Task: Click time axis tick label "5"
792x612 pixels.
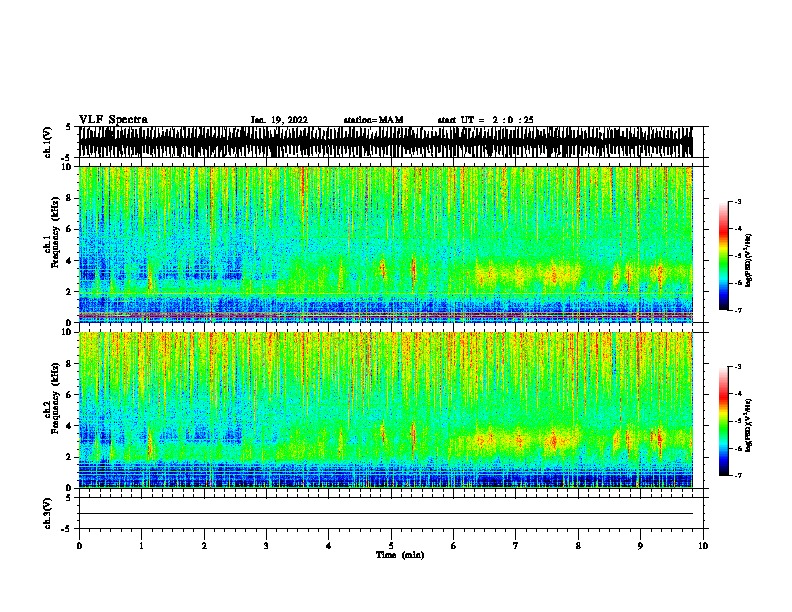Action: coord(391,545)
